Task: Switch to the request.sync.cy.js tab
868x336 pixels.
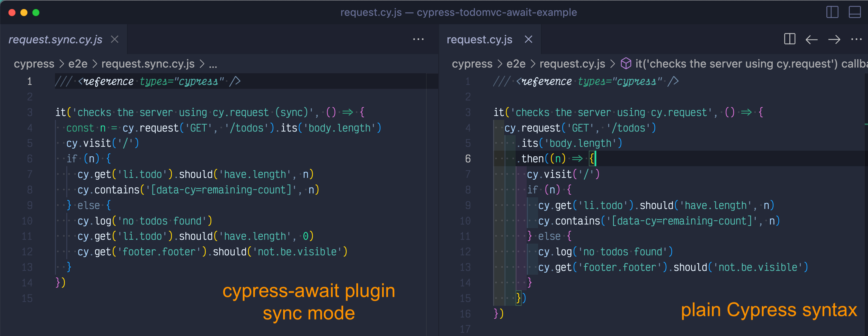Action: 56,39
